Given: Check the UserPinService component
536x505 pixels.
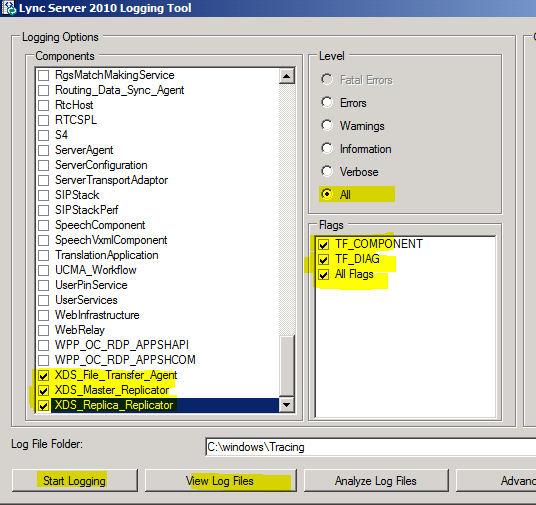Looking at the screenshot, I should 43,285.
